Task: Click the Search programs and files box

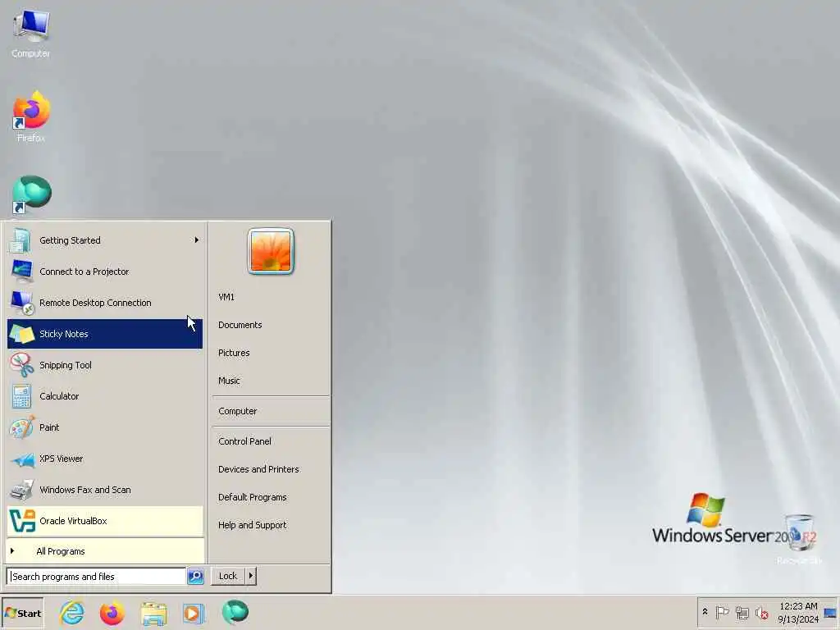Action: [97, 577]
